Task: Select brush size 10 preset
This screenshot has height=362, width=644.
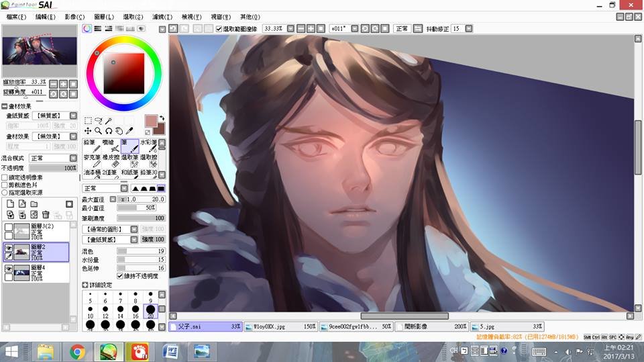Action: [90, 312]
